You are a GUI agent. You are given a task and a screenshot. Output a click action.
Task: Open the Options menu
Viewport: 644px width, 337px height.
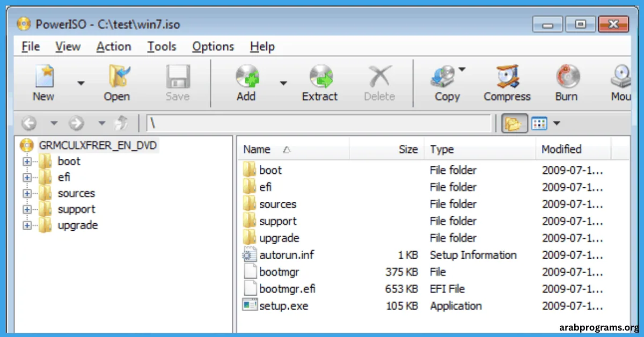click(x=213, y=47)
